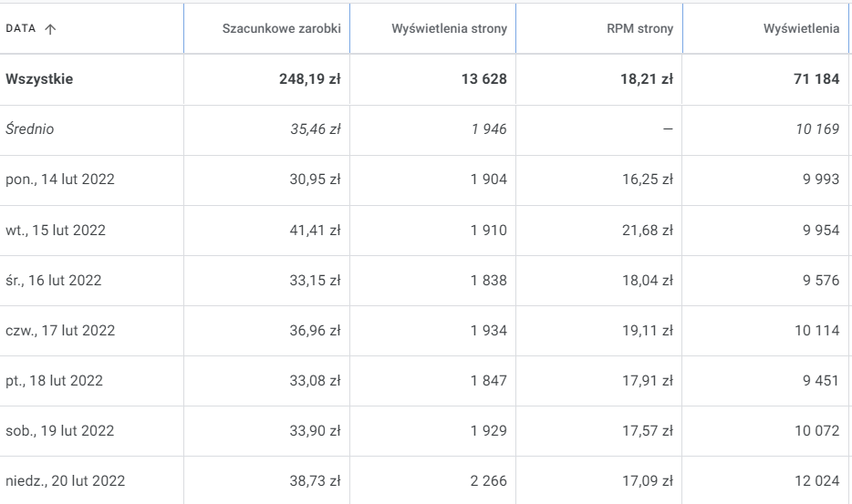Click the Średnio average row label
Viewport: 852px width, 504px height.
point(30,129)
